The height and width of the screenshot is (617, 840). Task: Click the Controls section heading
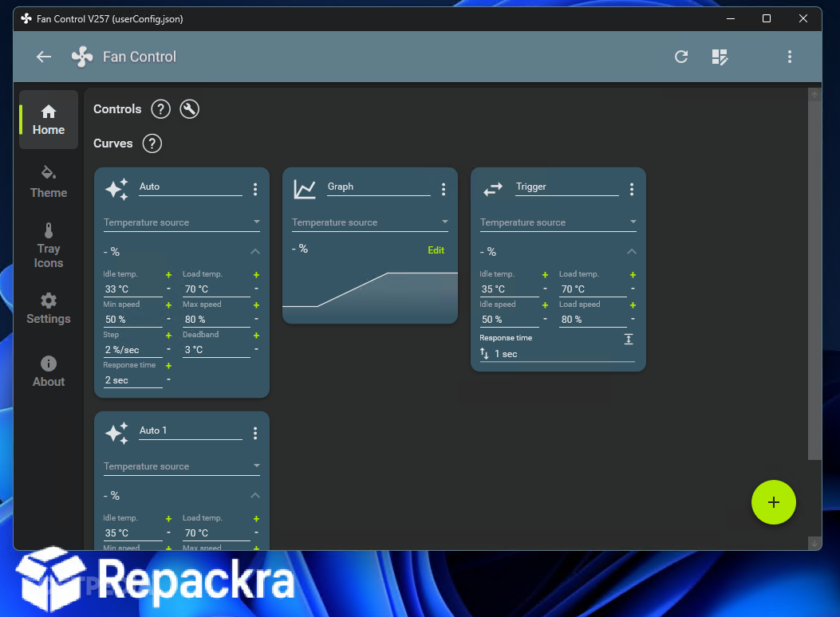[x=117, y=109]
